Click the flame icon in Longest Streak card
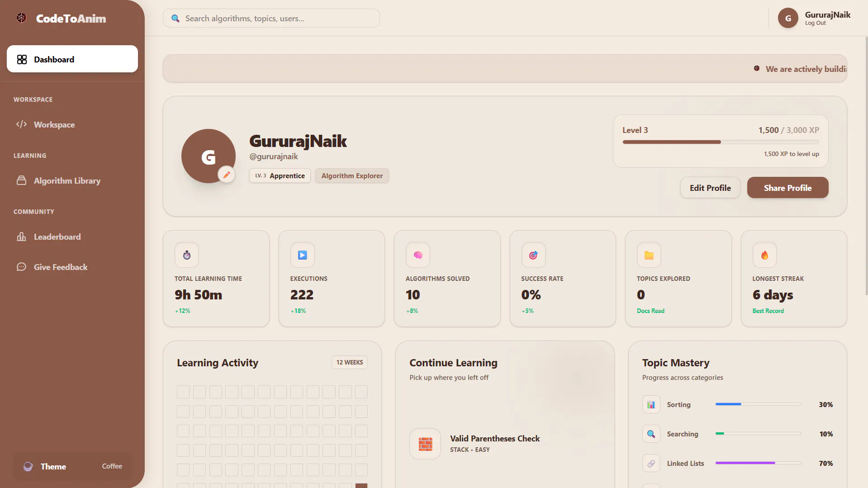This screenshot has height=488, width=868. click(764, 255)
